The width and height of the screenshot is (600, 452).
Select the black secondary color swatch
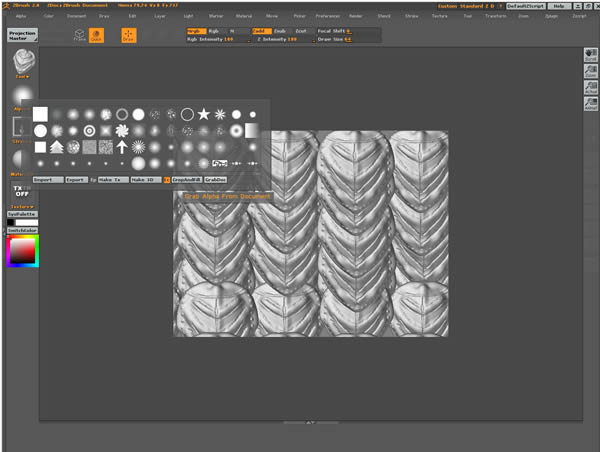[10, 222]
